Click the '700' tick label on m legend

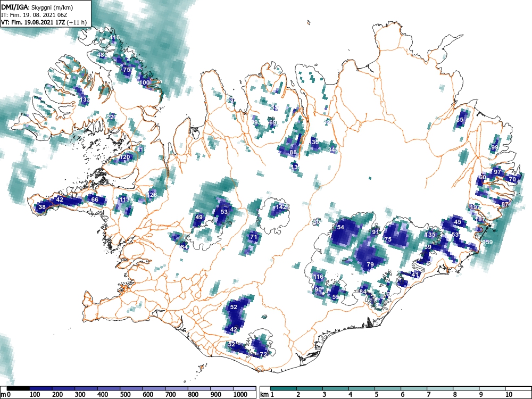[170, 395]
